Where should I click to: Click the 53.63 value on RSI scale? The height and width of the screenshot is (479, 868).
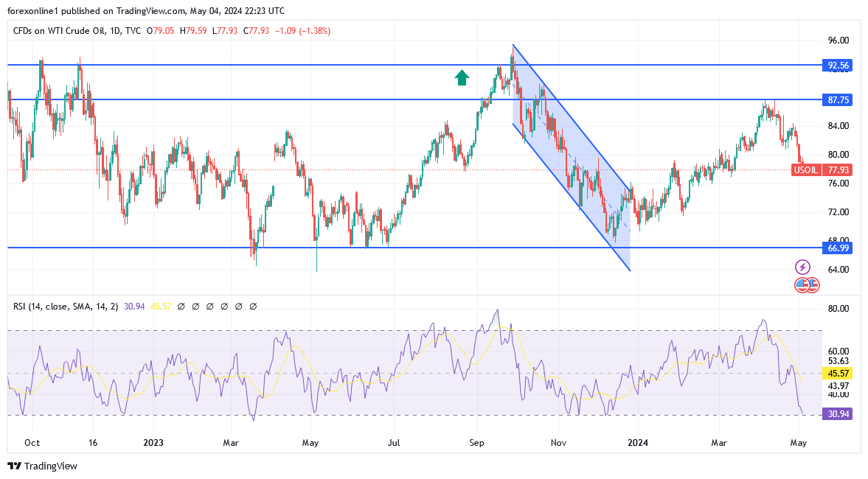838,361
